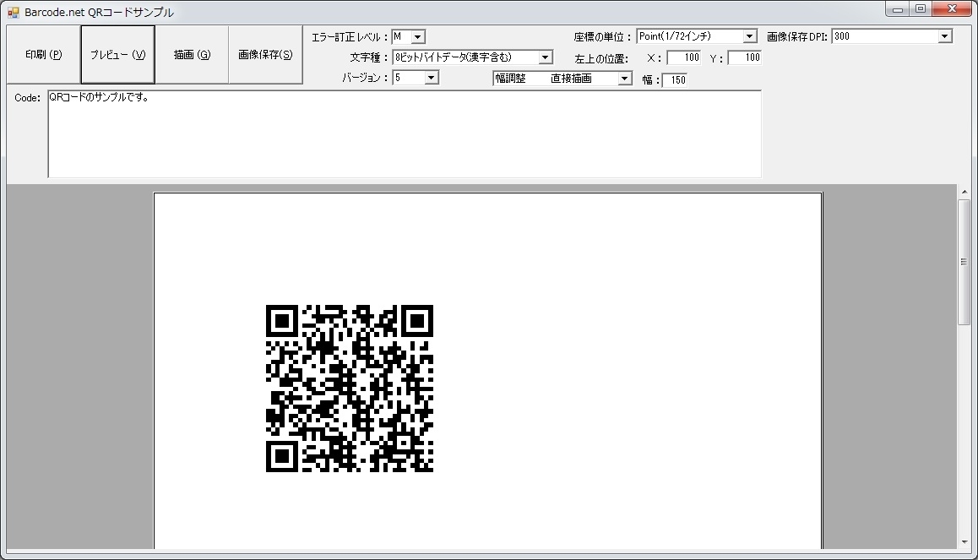
Task: Open the 座標の単位 Point dropdown
Action: [697, 36]
